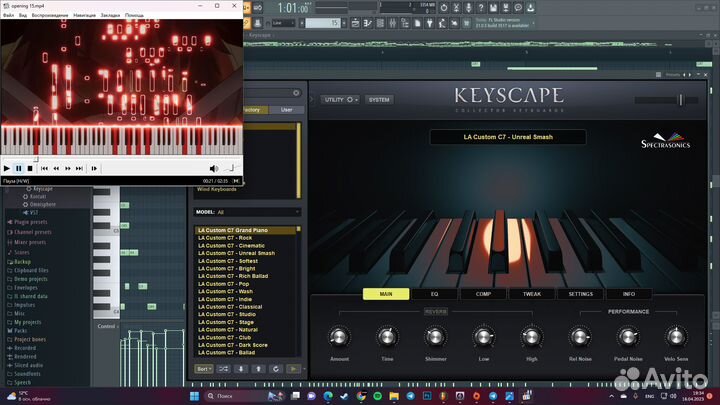Click the refresh icon below preset list

[276, 369]
